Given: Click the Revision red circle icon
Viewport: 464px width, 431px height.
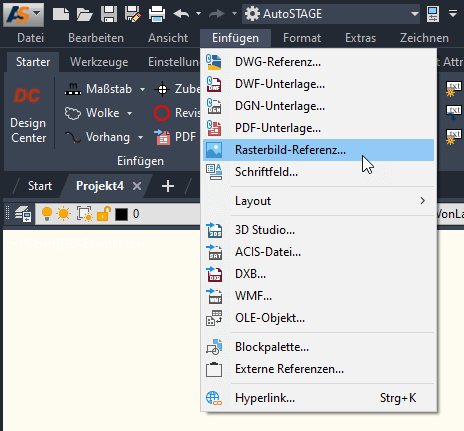Looking at the screenshot, I should 162,113.
